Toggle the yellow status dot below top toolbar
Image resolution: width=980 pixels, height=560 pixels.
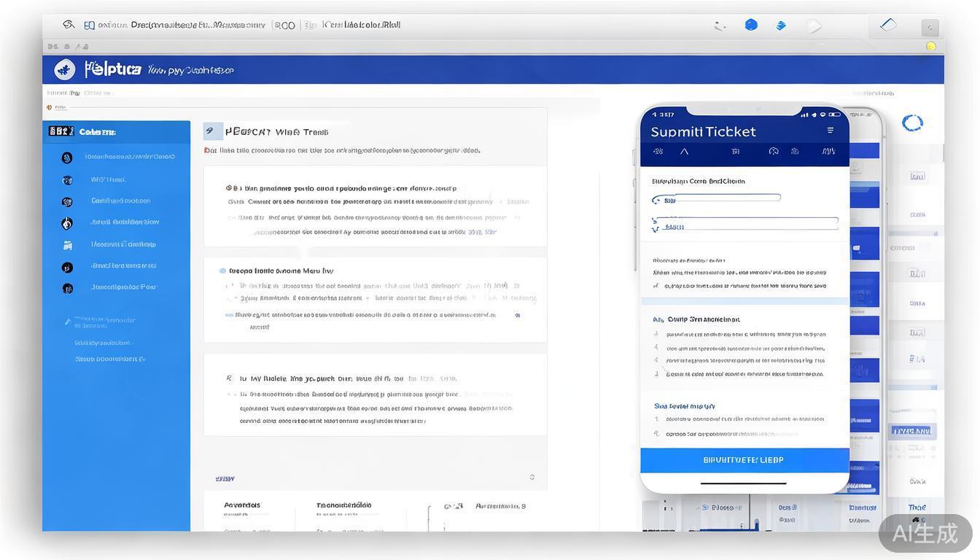930,46
